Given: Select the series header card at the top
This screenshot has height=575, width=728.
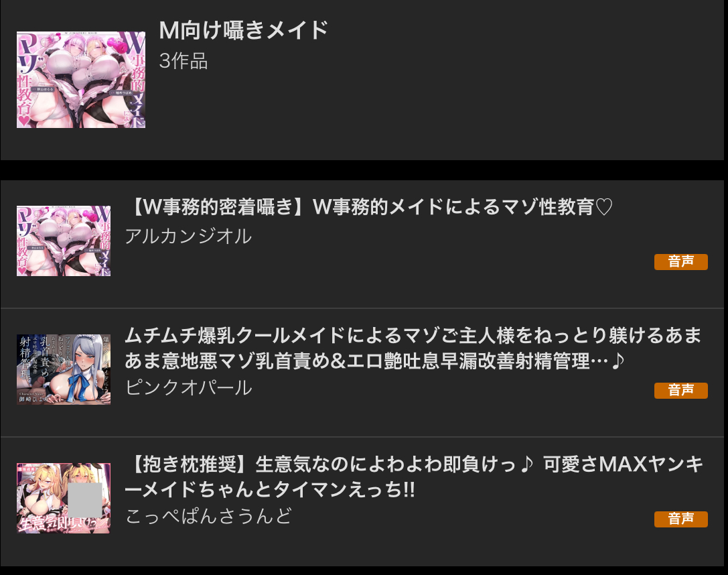Looking at the screenshot, I should pyautogui.click(x=362, y=80).
